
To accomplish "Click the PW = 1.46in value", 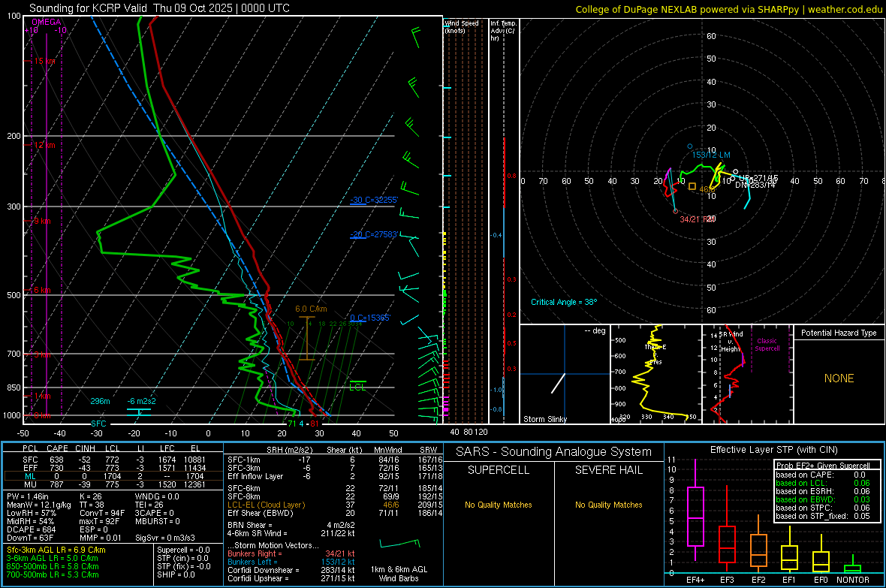I will pyautogui.click(x=29, y=496).
